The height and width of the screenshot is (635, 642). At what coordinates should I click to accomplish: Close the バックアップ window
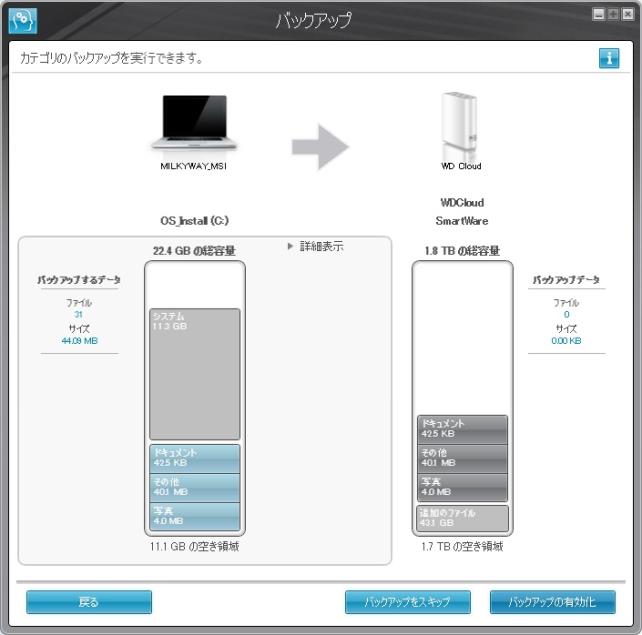click(628, 14)
